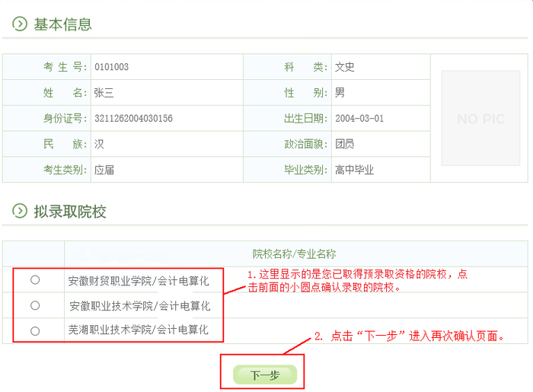533x392 pixels.
Task: Click the 拟录取院校 section heading
Action: pos(70,212)
